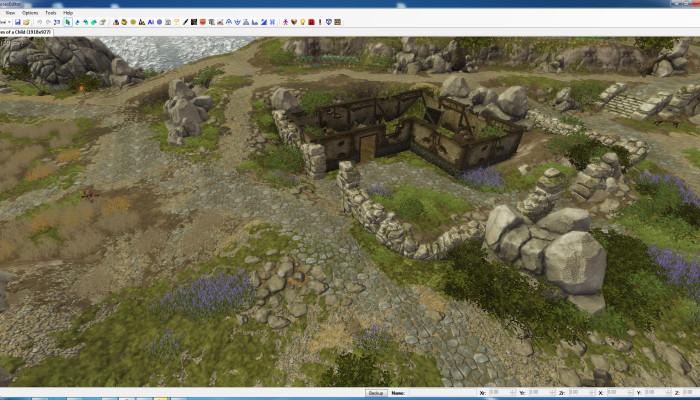Click the X position value field
The image size is (700, 400).
click(618, 393)
